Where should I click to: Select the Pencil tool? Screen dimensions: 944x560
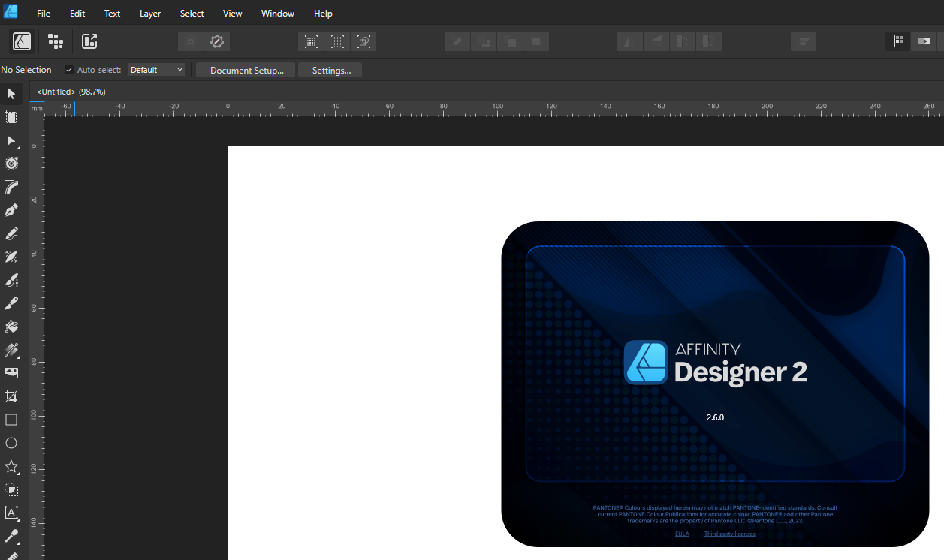11,233
